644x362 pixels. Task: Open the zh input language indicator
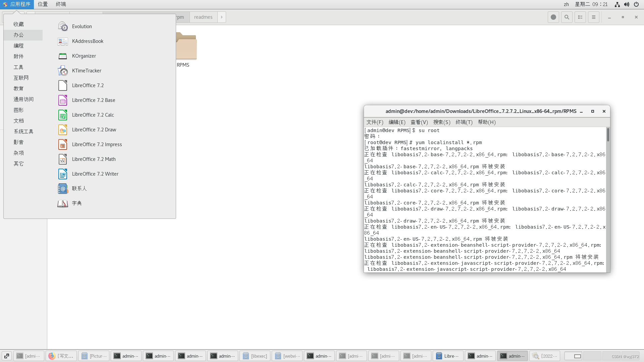(566, 4)
